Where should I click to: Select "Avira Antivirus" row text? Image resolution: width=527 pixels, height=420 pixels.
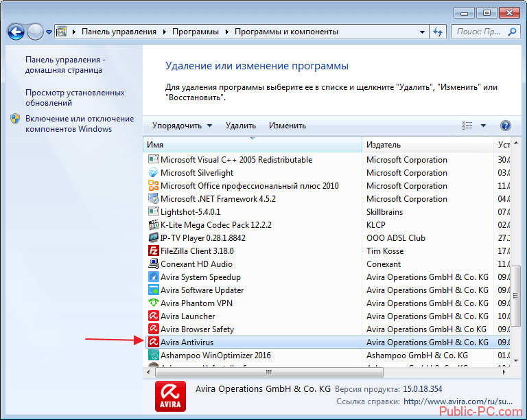(187, 342)
